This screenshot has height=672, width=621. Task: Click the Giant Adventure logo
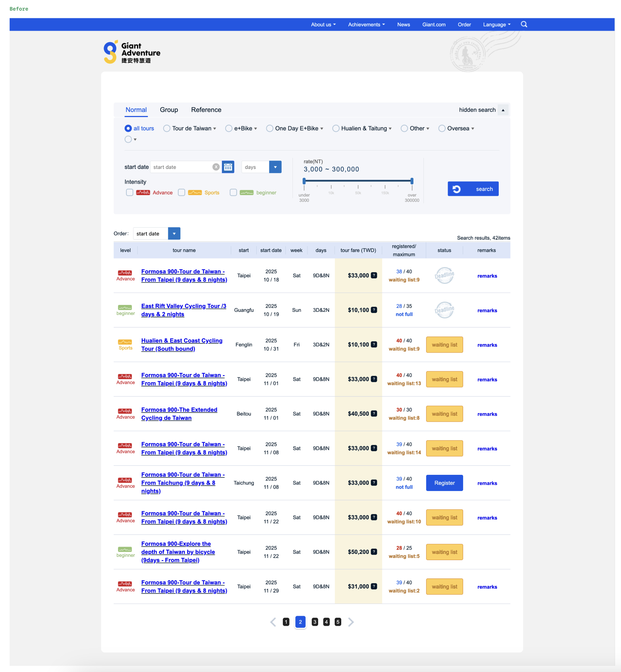[132, 51]
